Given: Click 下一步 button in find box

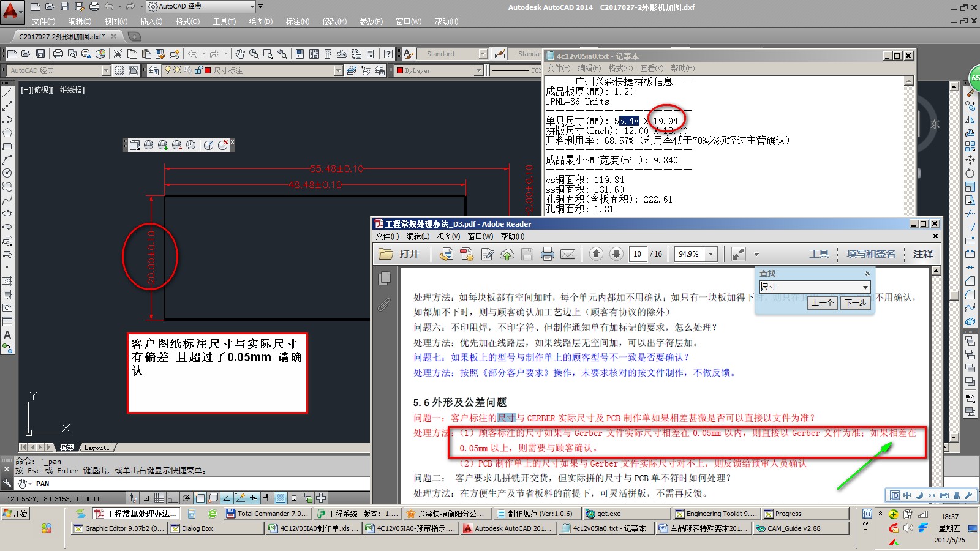Looking at the screenshot, I should point(855,303).
